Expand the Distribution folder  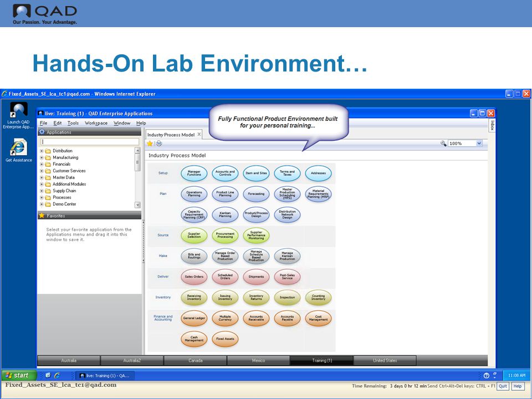pos(42,151)
